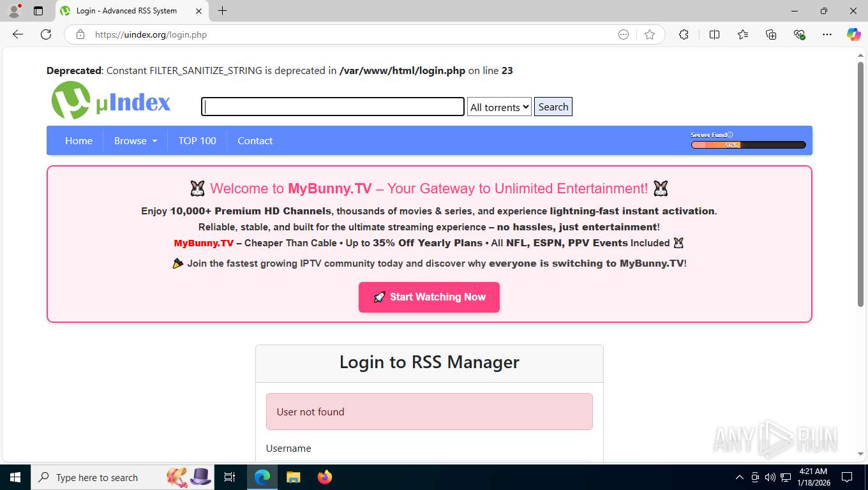868x490 pixels.
Task: Open the network status tray icon
Action: pos(786,477)
